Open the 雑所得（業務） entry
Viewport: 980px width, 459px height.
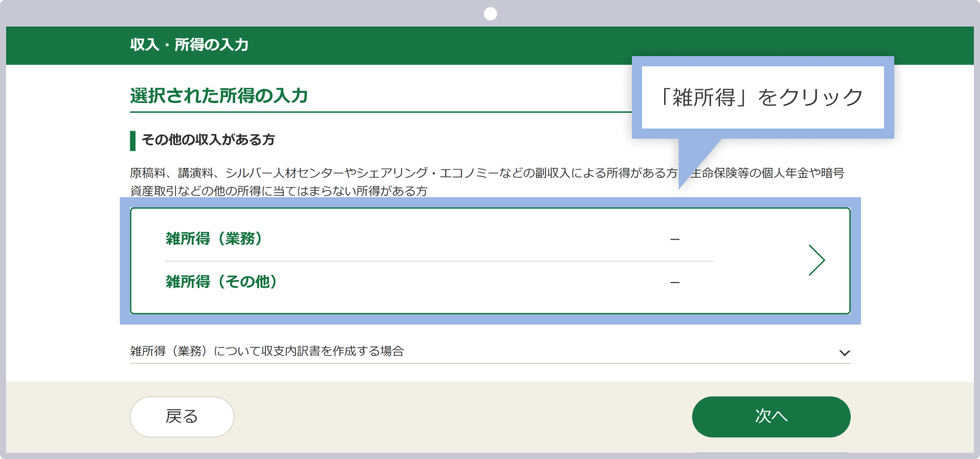[214, 239]
